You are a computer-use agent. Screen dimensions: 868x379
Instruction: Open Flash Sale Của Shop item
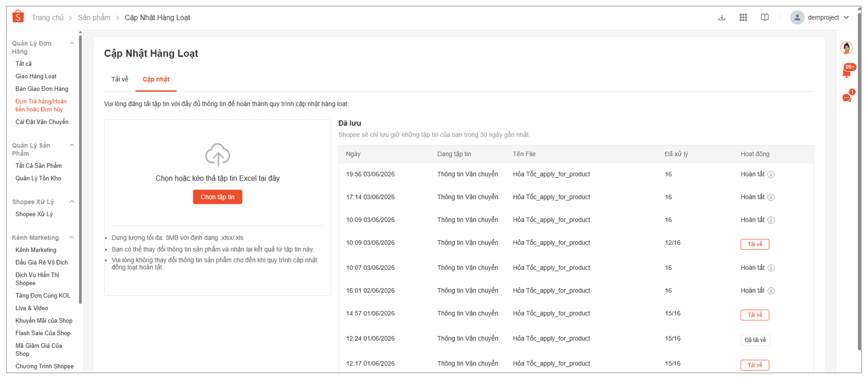pos(43,333)
